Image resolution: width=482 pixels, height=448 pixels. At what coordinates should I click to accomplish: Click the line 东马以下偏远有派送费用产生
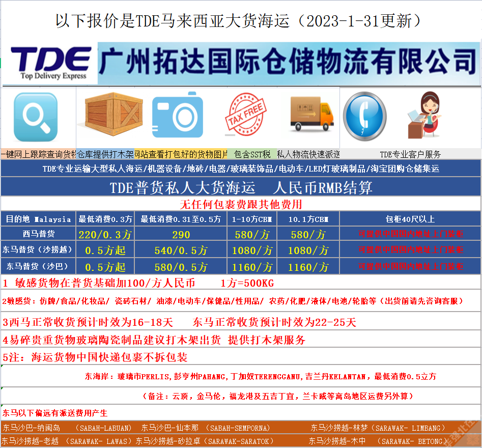55,413
